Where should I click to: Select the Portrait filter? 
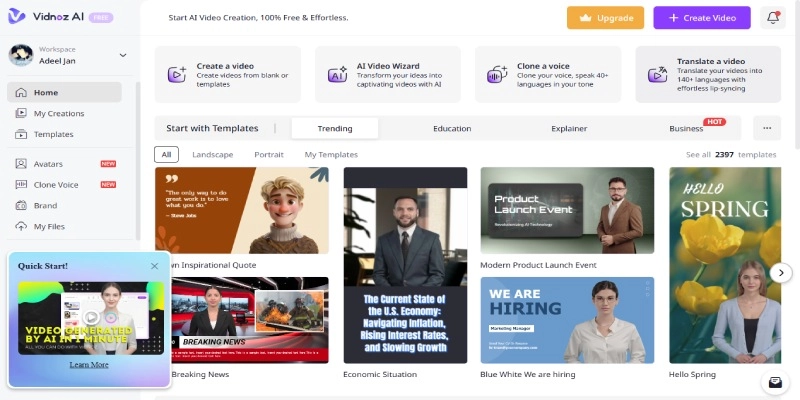point(269,155)
